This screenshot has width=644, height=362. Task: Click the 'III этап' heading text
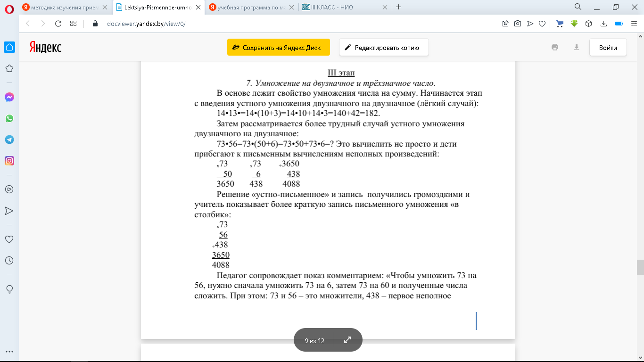tap(341, 73)
